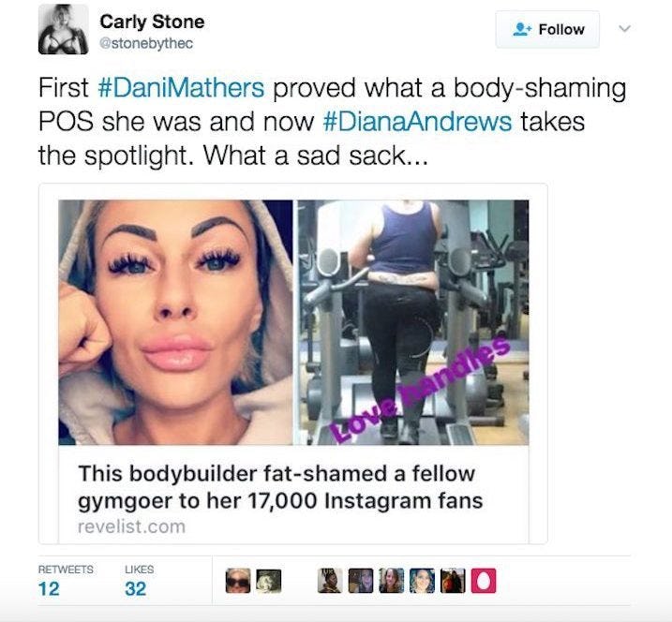Open the #DianaAndrews hashtag
672x622 pixels.
(x=417, y=121)
